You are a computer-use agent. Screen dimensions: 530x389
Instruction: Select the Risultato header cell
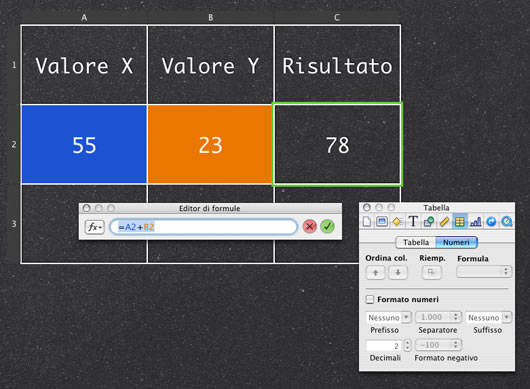click(x=337, y=65)
